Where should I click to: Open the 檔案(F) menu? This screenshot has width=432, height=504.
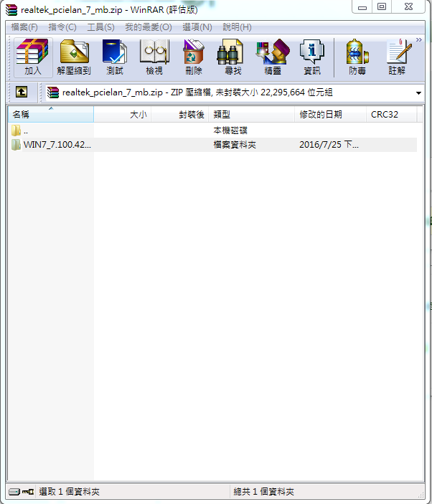24,27
